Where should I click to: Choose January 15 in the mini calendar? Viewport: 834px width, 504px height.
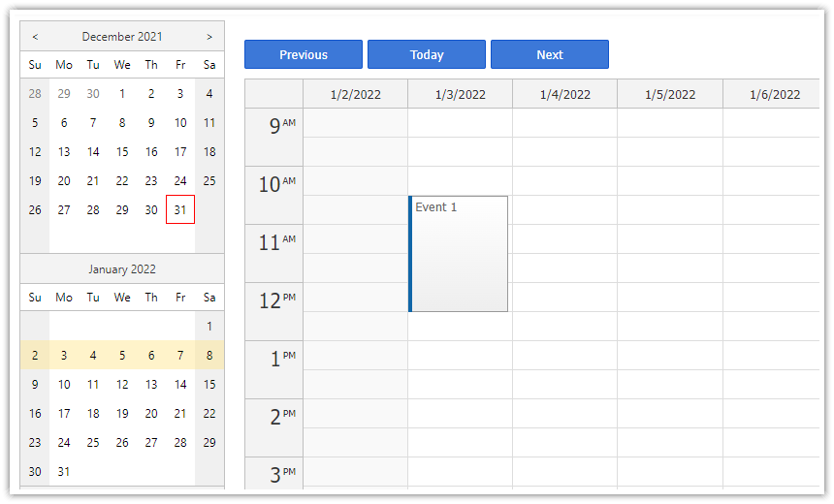209,385
